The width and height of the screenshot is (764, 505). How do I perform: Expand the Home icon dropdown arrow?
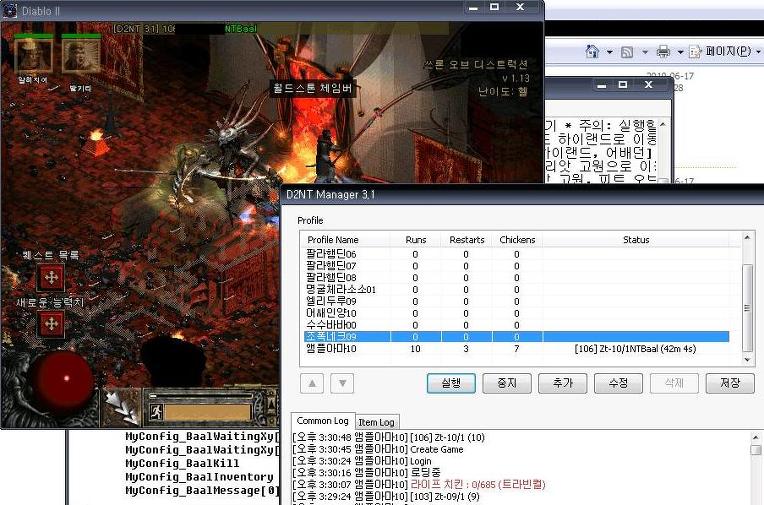pyautogui.click(x=609, y=51)
